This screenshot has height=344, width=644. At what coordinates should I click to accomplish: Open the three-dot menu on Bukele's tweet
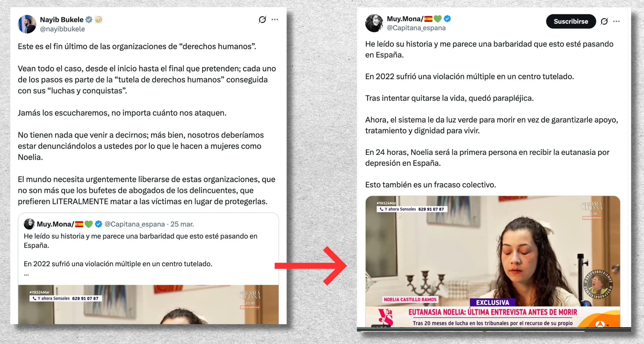click(275, 20)
